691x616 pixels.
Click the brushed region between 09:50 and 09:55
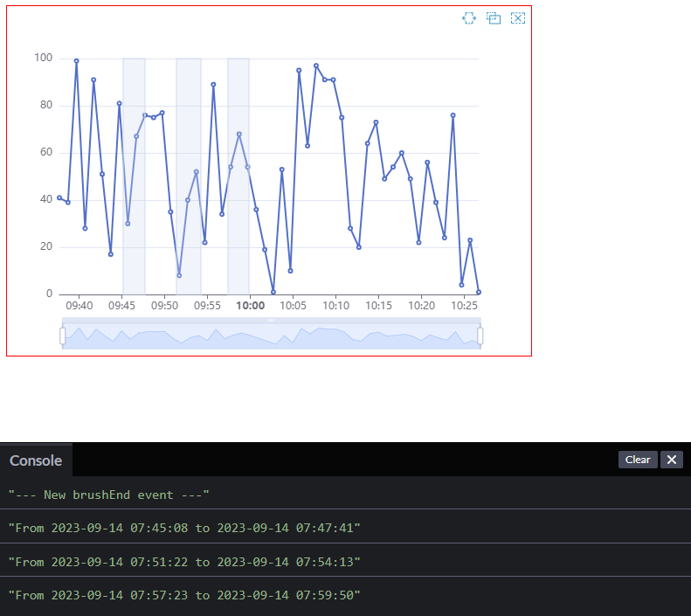[189, 176]
